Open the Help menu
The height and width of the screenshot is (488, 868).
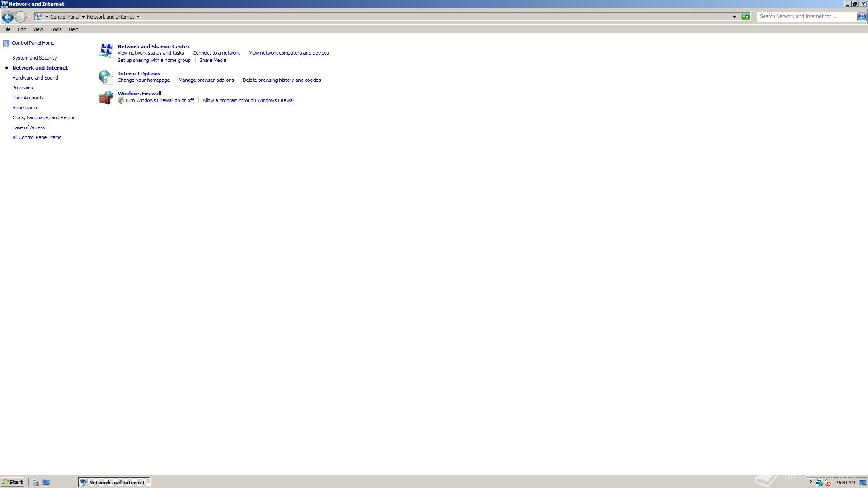pyautogui.click(x=74, y=29)
